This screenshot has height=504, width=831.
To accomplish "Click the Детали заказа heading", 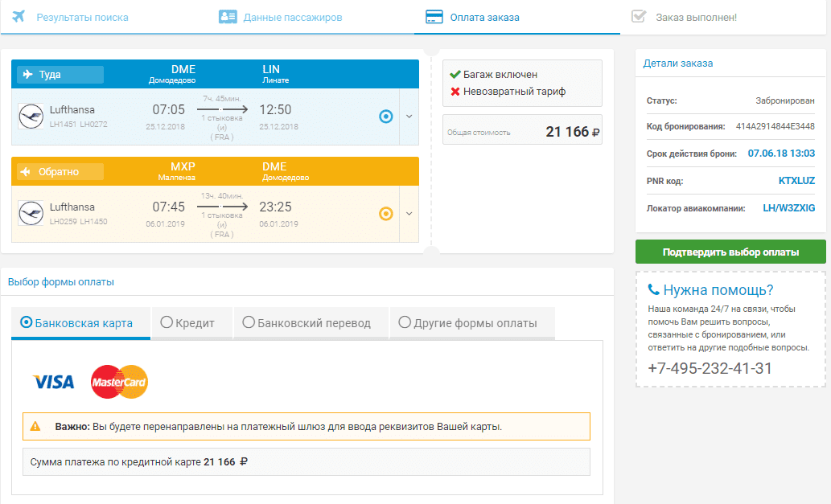I will [678, 63].
